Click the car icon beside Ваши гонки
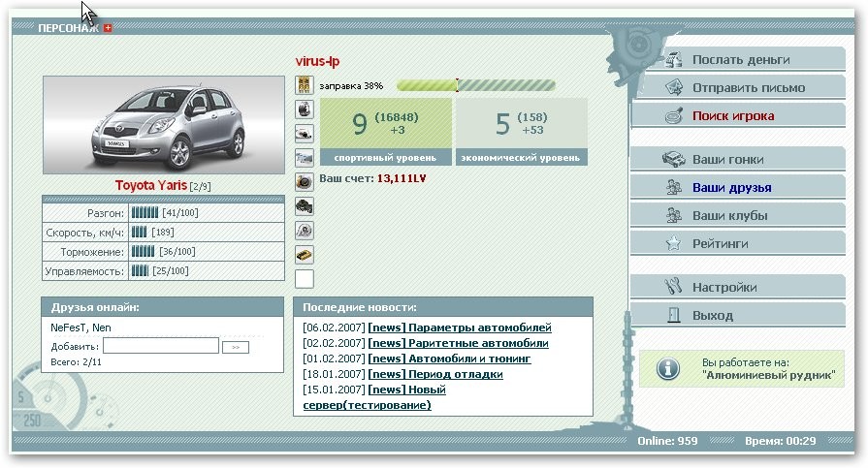This screenshot has height=468, width=868. (673, 159)
